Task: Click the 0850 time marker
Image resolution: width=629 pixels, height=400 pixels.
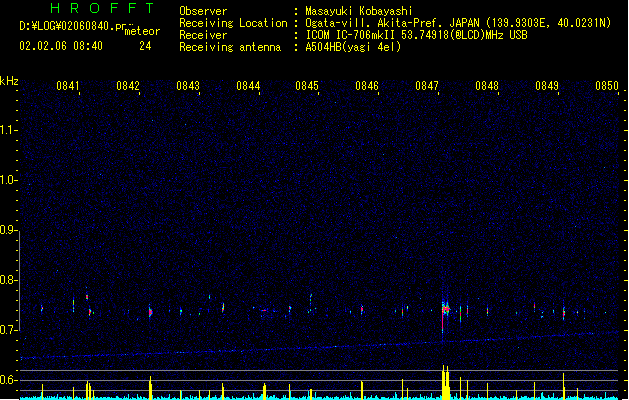Action: 607,86
